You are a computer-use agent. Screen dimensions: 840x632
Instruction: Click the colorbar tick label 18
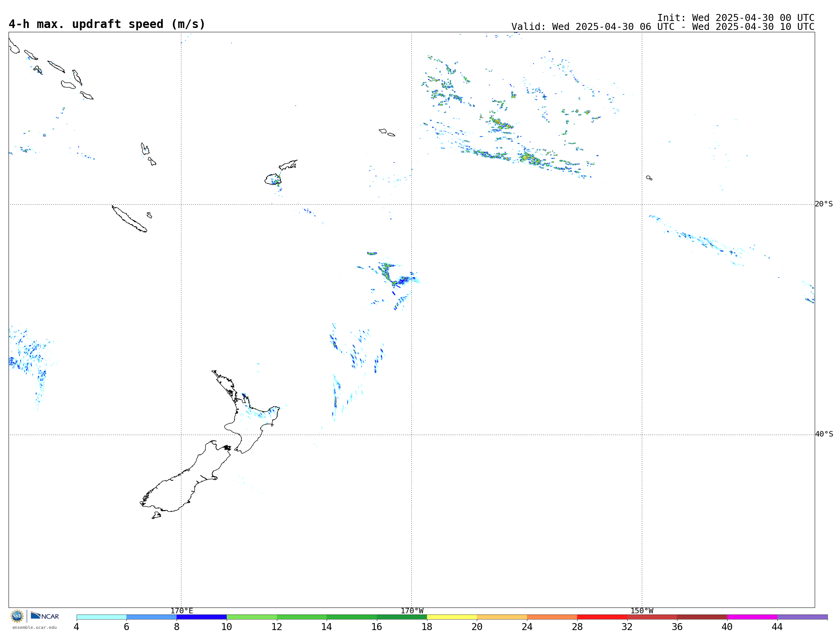pos(427,627)
